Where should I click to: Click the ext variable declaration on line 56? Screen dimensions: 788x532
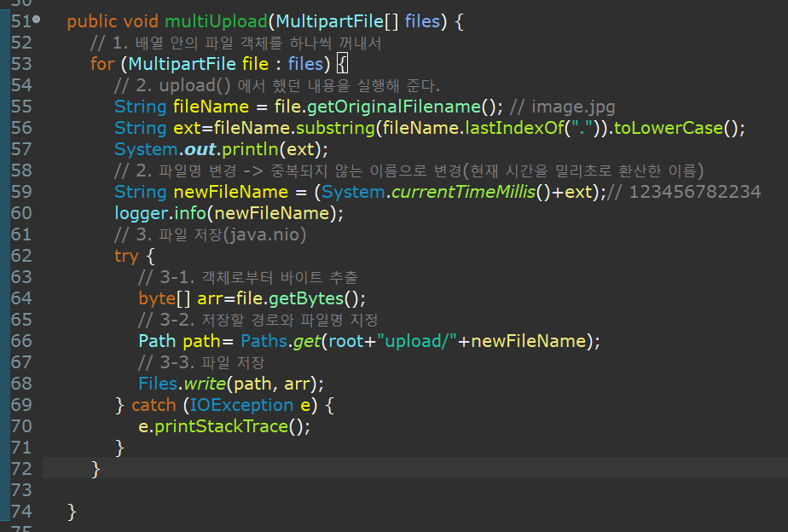pyautogui.click(x=187, y=128)
